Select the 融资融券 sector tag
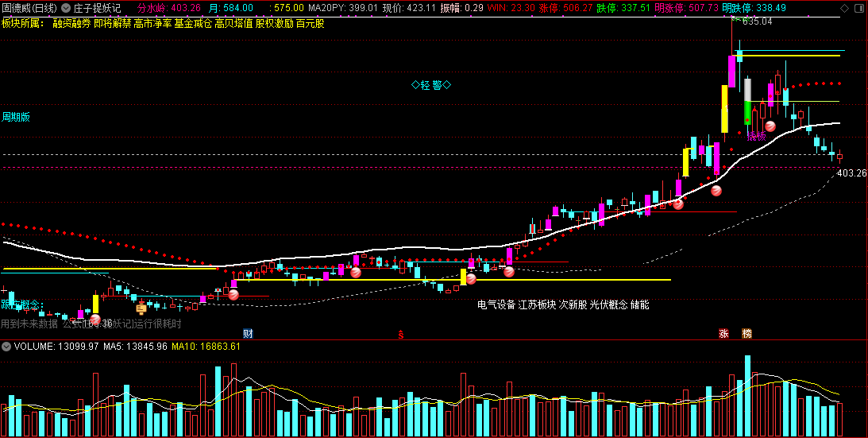 [71, 23]
